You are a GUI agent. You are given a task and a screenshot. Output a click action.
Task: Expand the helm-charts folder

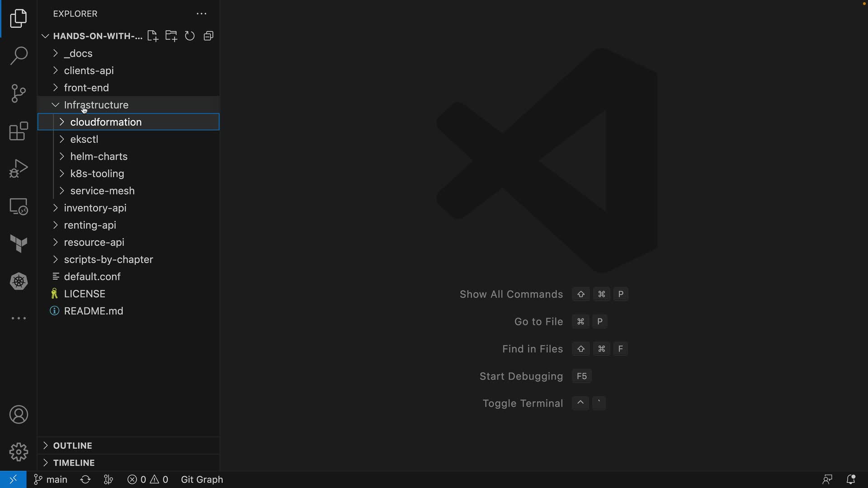pyautogui.click(x=99, y=156)
